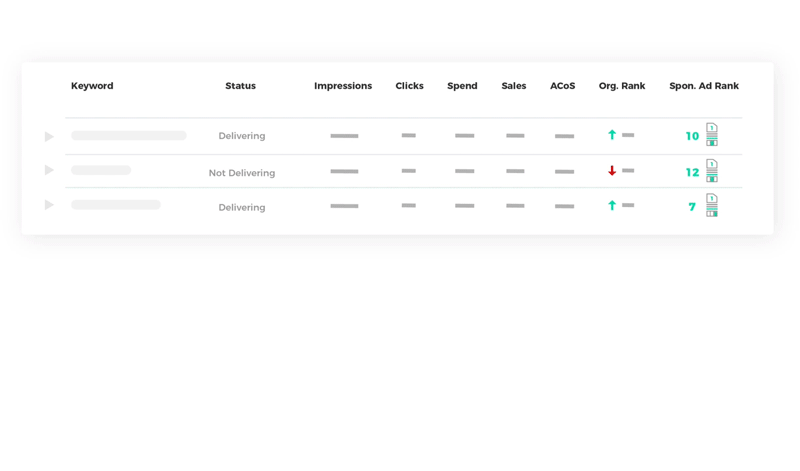This screenshot has width=800, height=471.
Task: Sort by the Spon. Ad Rank column header
Action: (x=704, y=86)
